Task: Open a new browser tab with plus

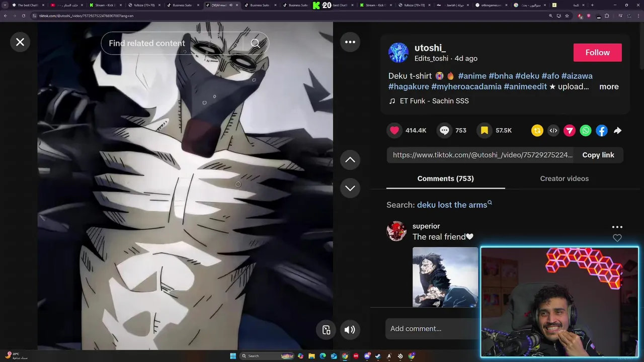Action: [x=592, y=5]
